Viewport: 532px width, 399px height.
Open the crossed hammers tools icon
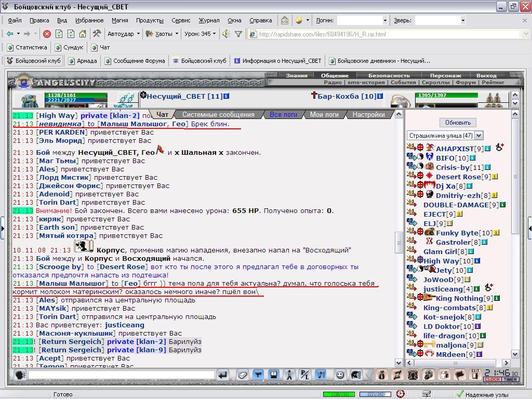click(97, 34)
